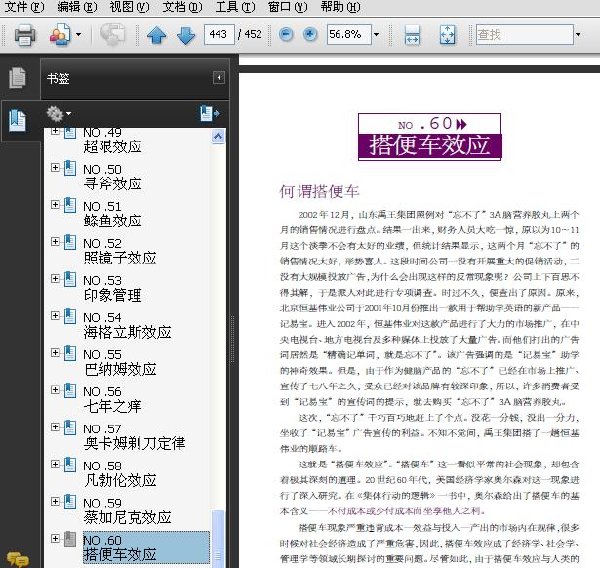Viewport: 600px width, 568px height.
Task: Expand the NO.51 鲶鱼效应 bookmark
Action: (55, 205)
